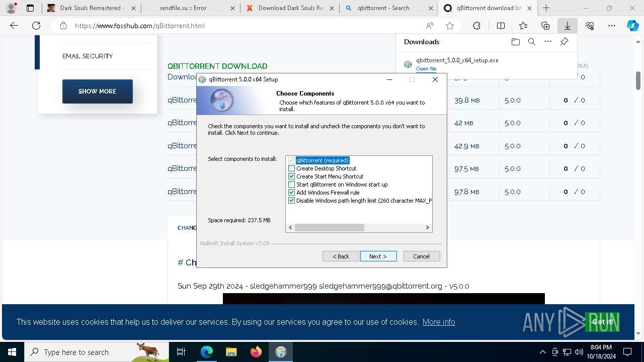
Task: Open Browser essentials heart icon
Action: 590,26
